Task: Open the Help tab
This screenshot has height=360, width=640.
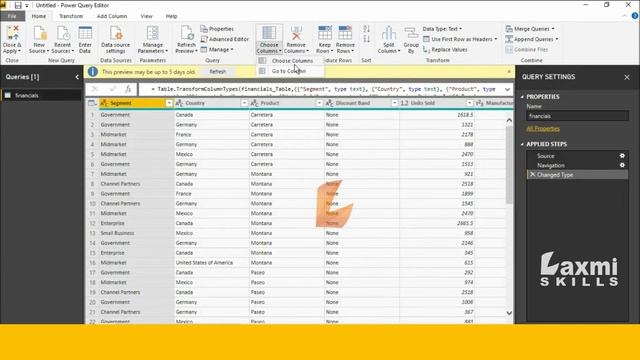Action: [x=171, y=16]
